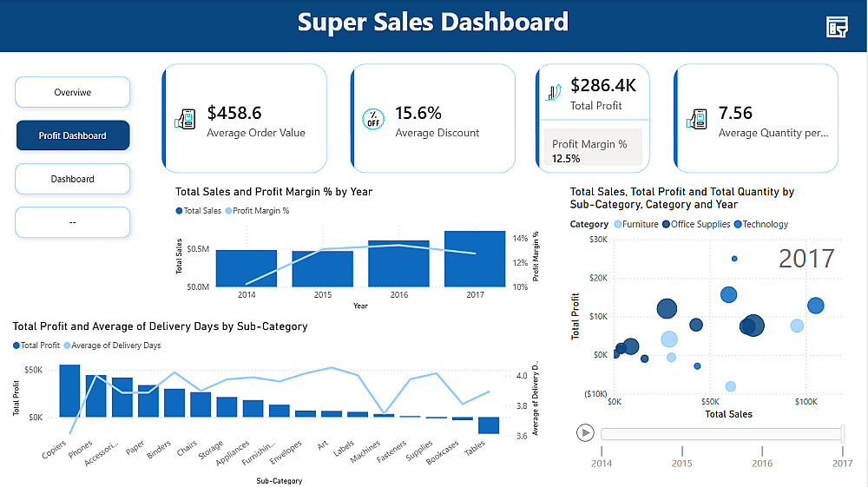Select Total Sales legend in yearly chart
The width and height of the screenshot is (868, 487).
198,211
